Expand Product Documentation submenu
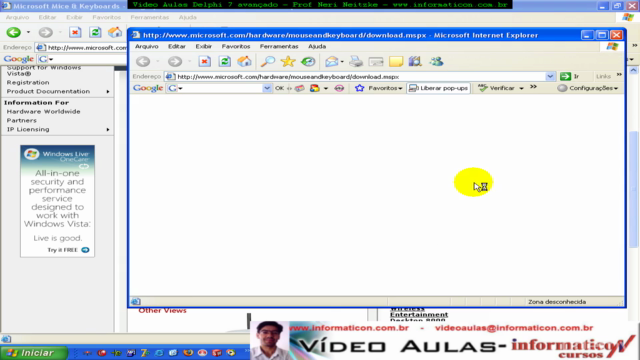This screenshot has width=640, height=360. 108,91
